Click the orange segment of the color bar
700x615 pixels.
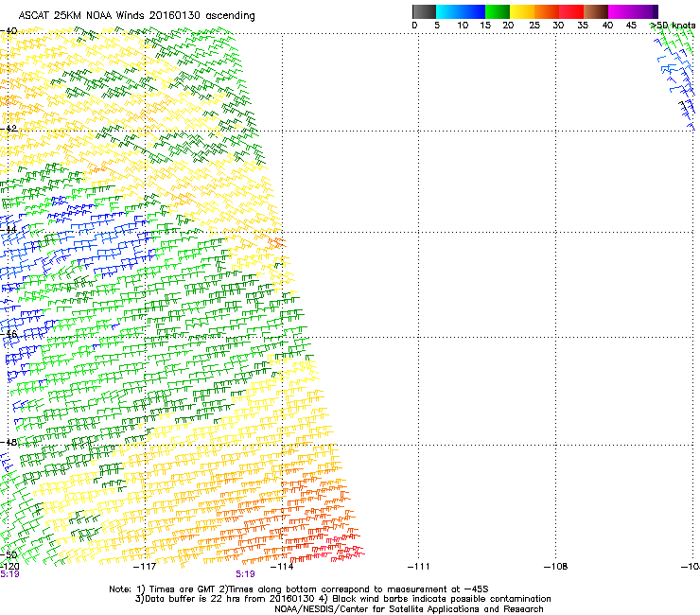click(547, 11)
